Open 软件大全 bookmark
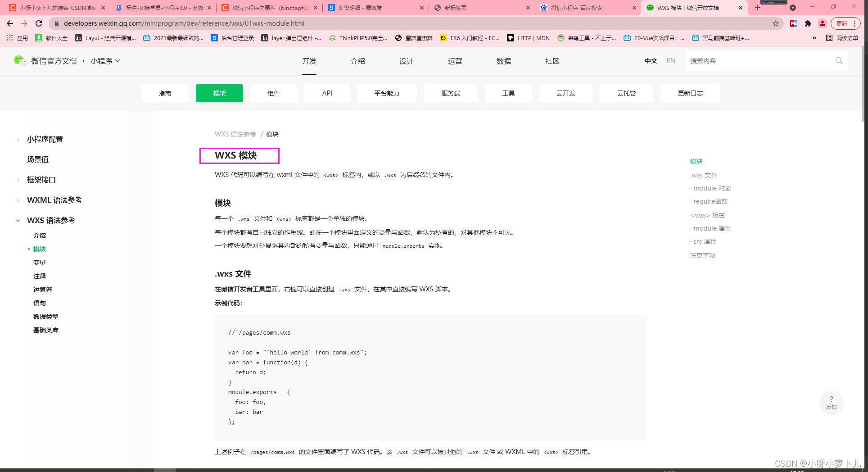This screenshot has width=868, height=472. pyautogui.click(x=51, y=38)
